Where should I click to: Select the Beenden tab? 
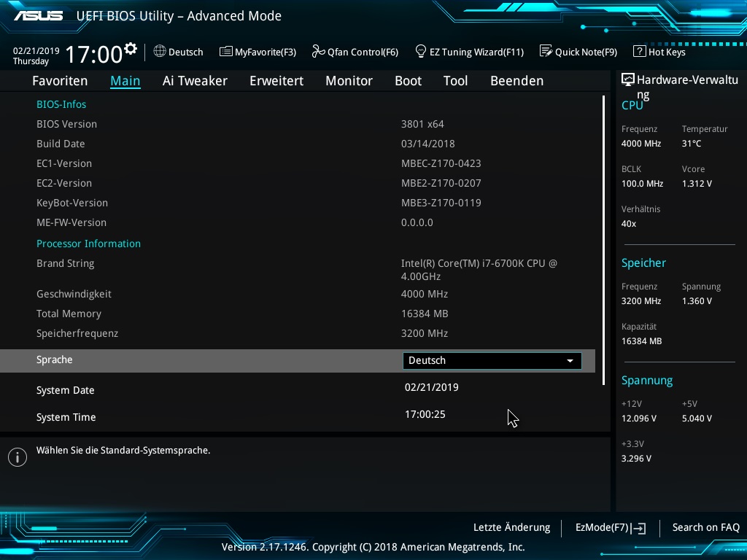click(x=517, y=81)
